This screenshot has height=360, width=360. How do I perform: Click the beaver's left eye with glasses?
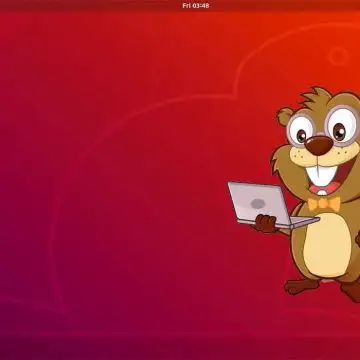coord(301,131)
